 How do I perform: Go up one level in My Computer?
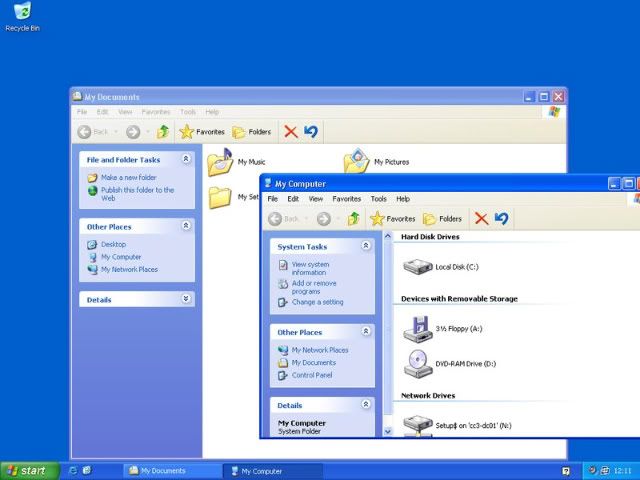(353, 218)
